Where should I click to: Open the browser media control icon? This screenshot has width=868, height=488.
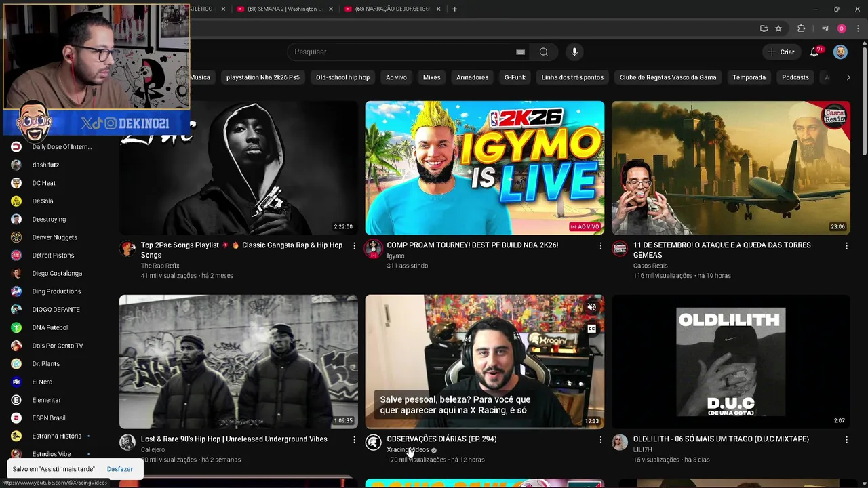click(825, 28)
